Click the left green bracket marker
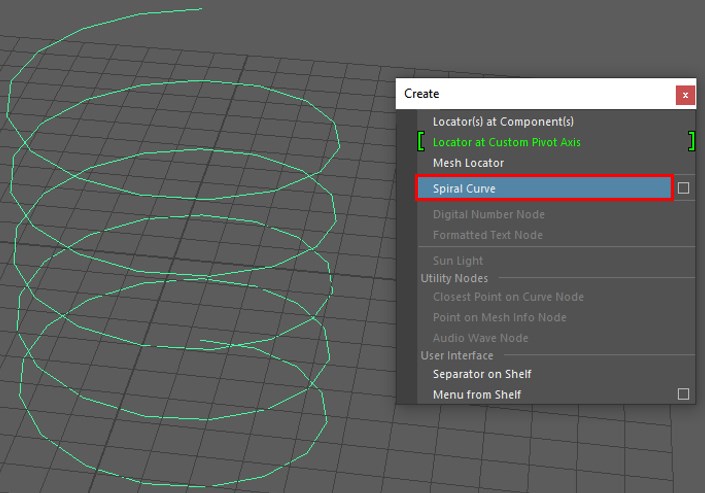 (420, 142)
